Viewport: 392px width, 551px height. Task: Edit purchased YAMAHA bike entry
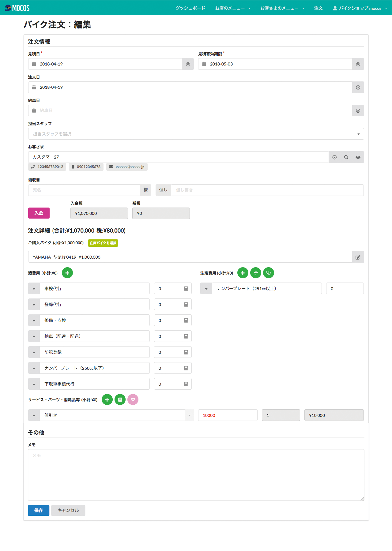coord(358,257)
